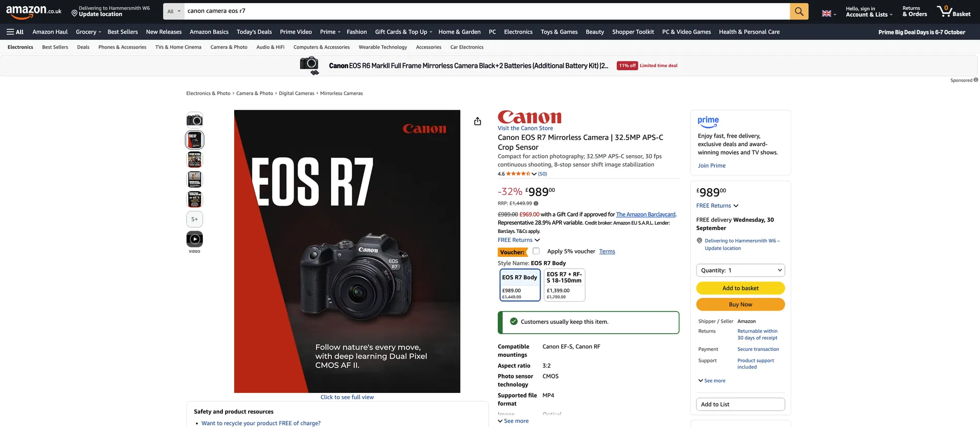This screenshot has width=980, height=427.
Task: Click Secure transaction link
Action: click(x=758, y=349)
